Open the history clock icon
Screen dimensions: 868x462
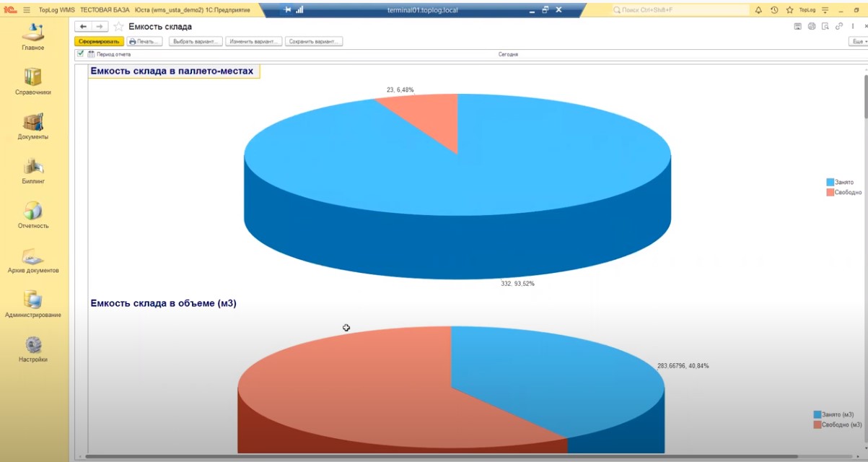[774, 10]
